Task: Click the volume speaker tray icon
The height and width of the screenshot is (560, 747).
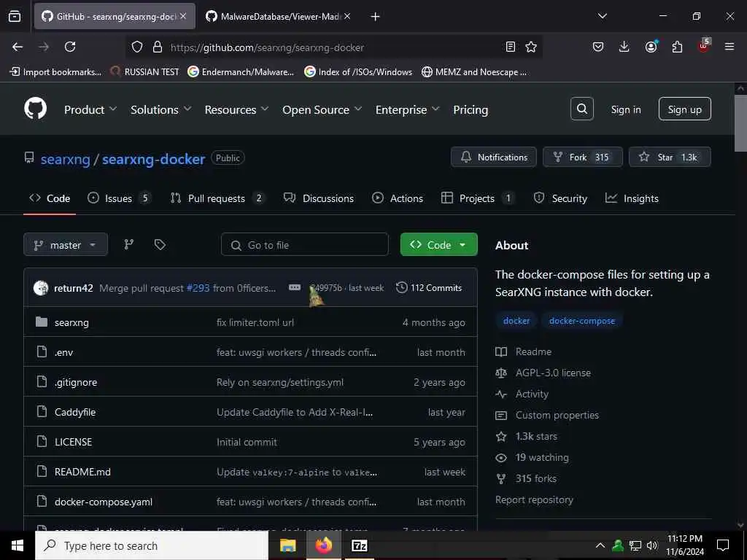Action: coord(651,545)
